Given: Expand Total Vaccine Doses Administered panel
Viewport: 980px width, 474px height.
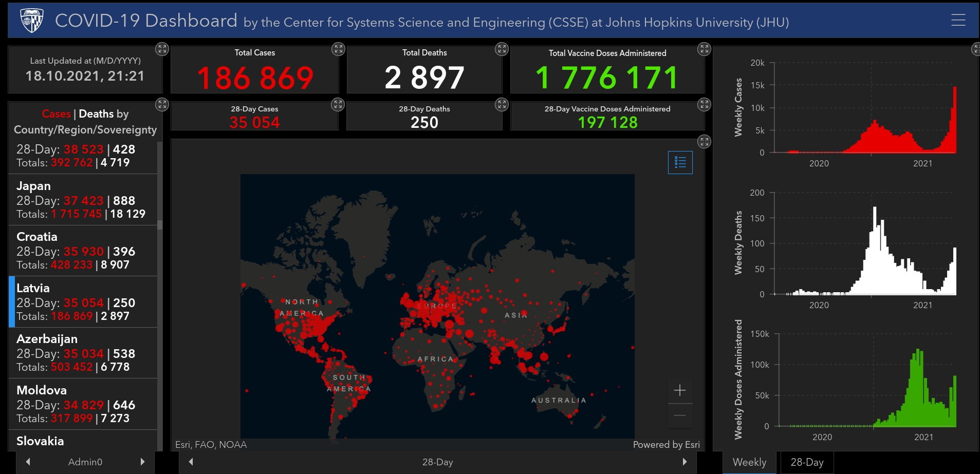Looking at the screenshot, I should click(x=704, y=49).
